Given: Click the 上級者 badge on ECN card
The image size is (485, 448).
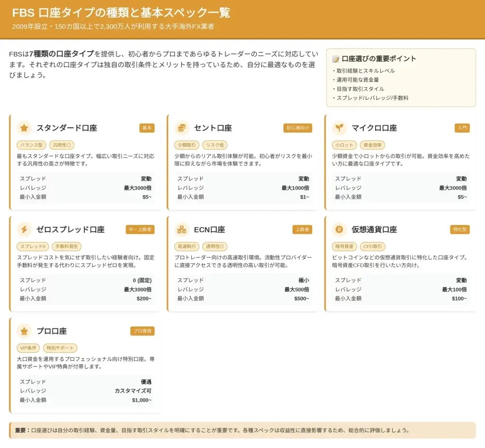Looking at the screenshot, I should (302, 230).
